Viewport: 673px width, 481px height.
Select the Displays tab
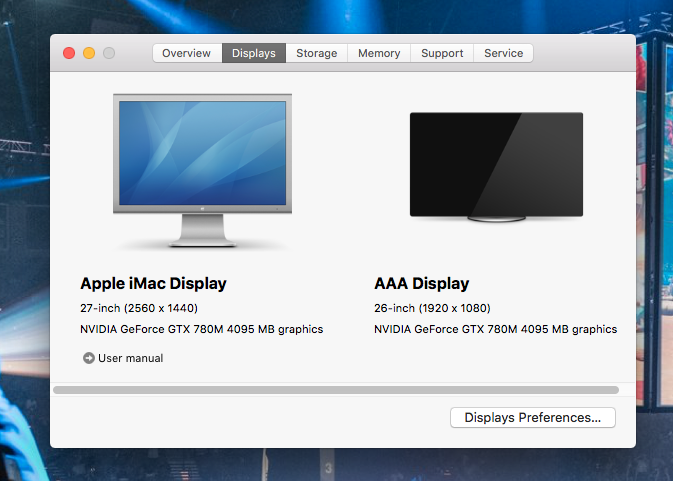tap(254, 53)
